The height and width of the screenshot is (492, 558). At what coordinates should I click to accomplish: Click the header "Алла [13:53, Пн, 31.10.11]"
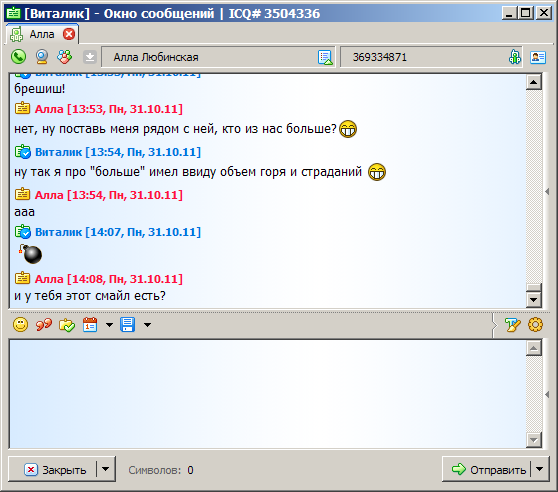[x=109, y=109]
